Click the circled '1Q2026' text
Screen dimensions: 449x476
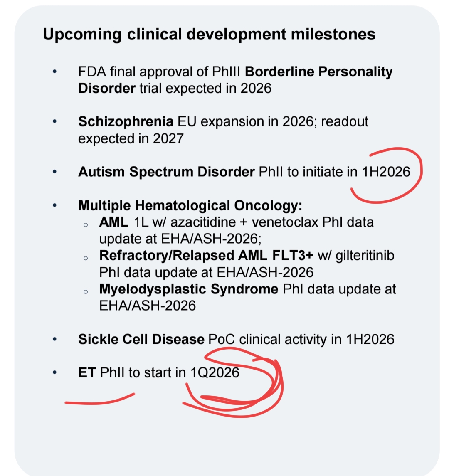click(x=215, y=373)
